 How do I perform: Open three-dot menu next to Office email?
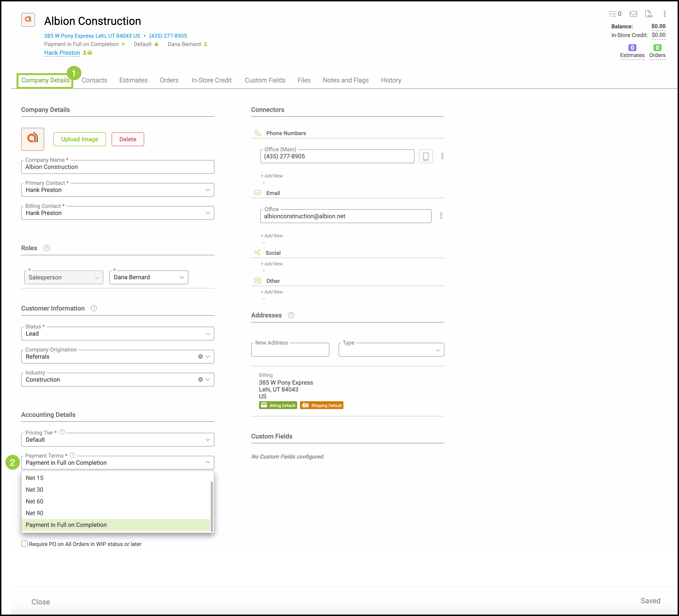(441, 216)
